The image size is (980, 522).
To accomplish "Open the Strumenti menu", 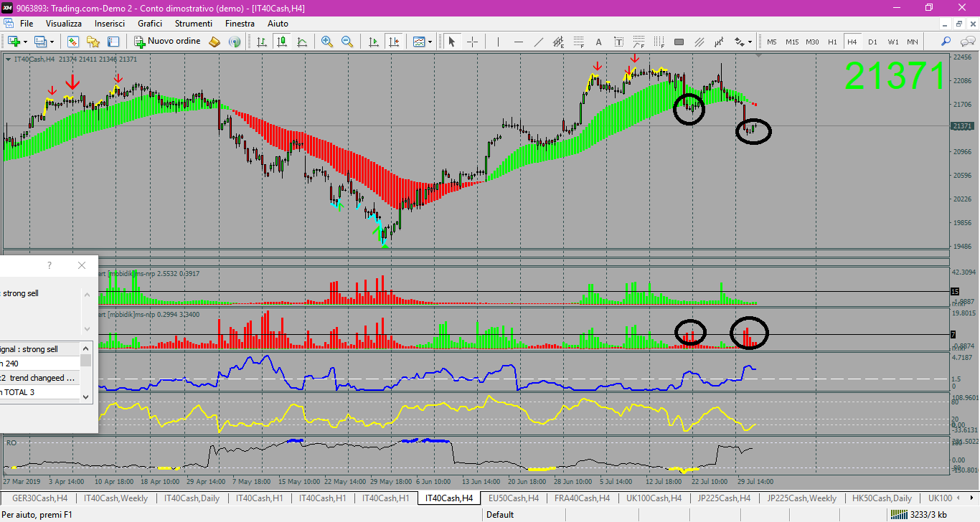I will coord(194,24).
